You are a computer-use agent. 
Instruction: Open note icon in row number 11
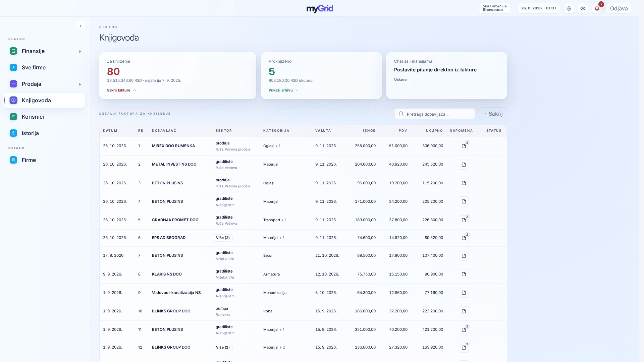(464, 330)
